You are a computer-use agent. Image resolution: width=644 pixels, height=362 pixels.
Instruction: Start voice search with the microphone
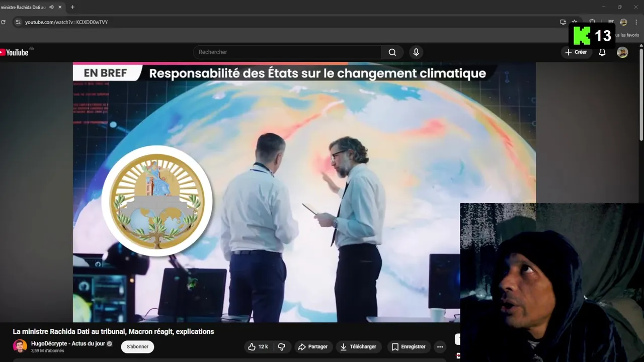416,52
